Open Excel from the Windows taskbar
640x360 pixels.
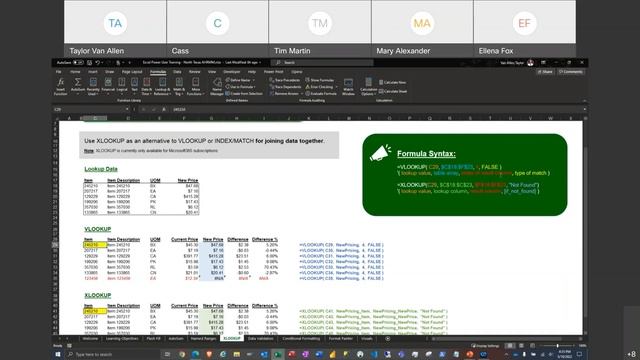[278, 354]
